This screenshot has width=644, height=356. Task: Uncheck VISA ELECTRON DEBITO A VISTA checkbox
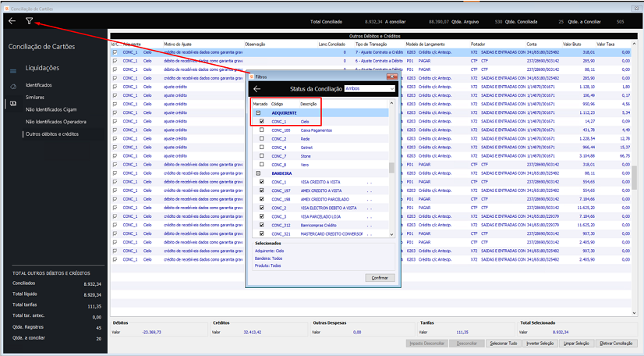click(x=262, y=208)
